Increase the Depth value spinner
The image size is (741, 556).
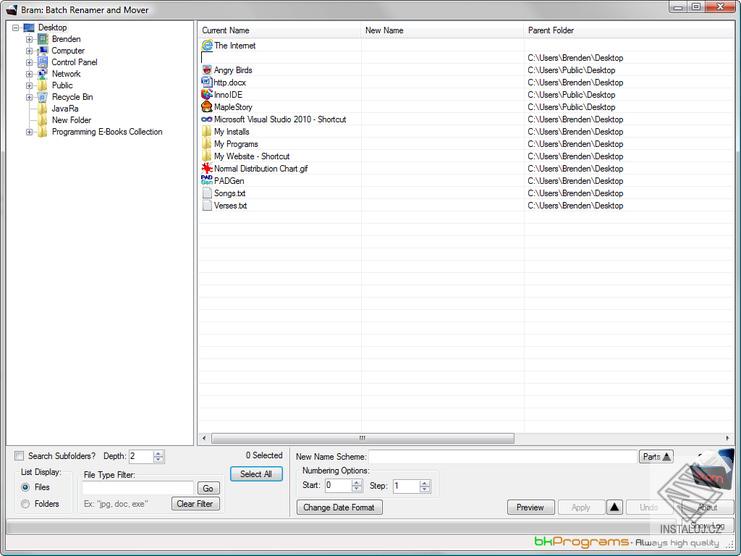159,453
